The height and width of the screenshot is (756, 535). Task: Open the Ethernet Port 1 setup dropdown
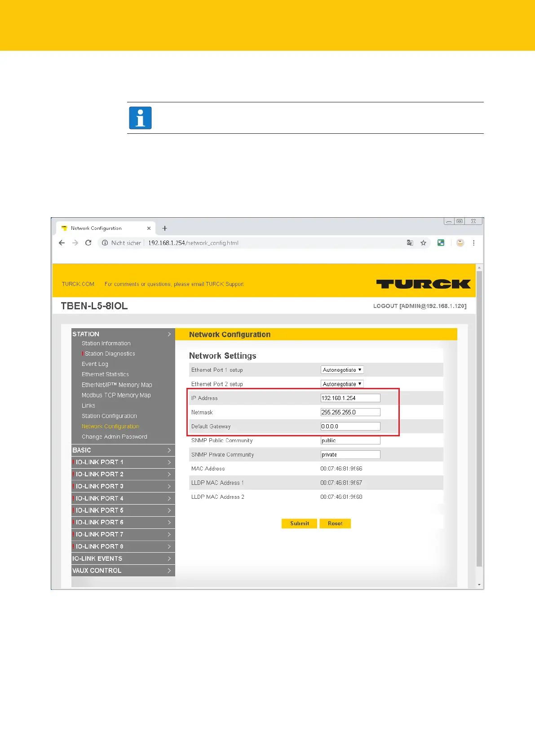coord(342,370)
